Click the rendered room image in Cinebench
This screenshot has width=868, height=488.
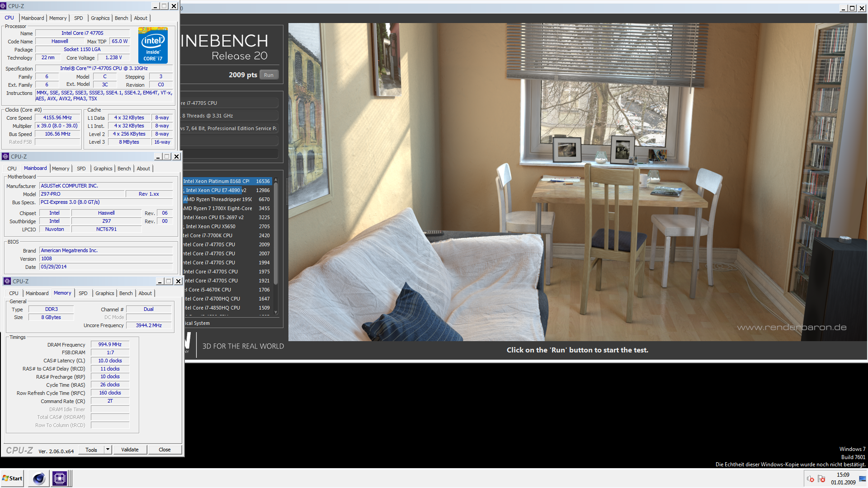577,182
